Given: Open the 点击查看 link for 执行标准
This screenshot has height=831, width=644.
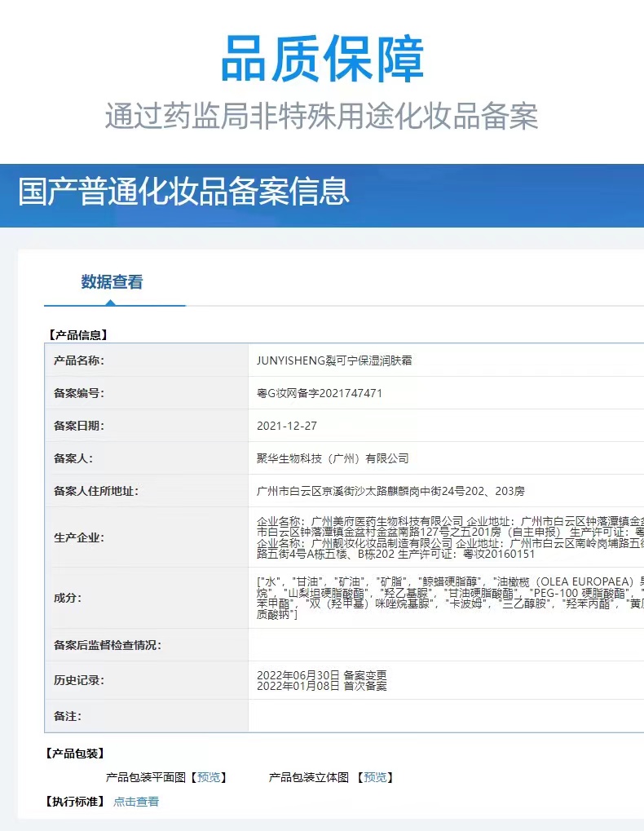Looking at the screenshot, I should tap(136, 802).
